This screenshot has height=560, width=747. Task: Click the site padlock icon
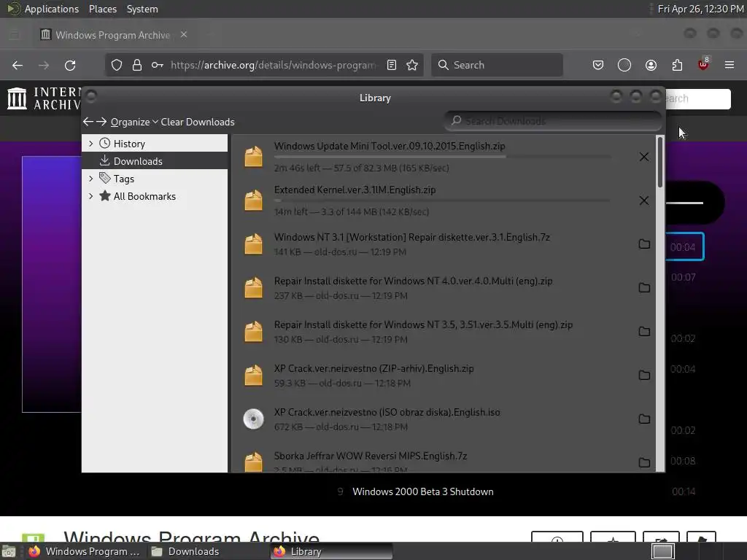click(x=136, y=65)
